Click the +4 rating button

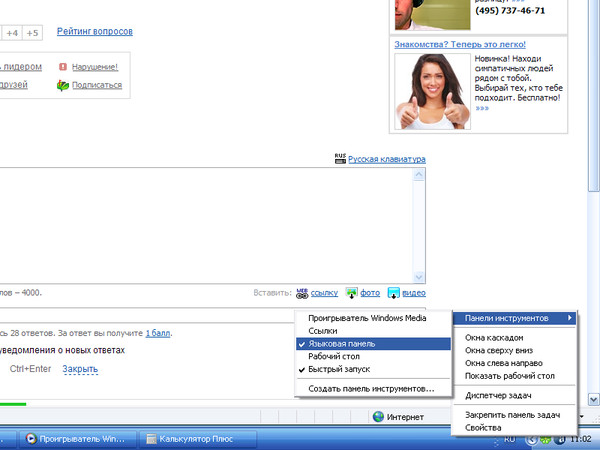point(12,33)
